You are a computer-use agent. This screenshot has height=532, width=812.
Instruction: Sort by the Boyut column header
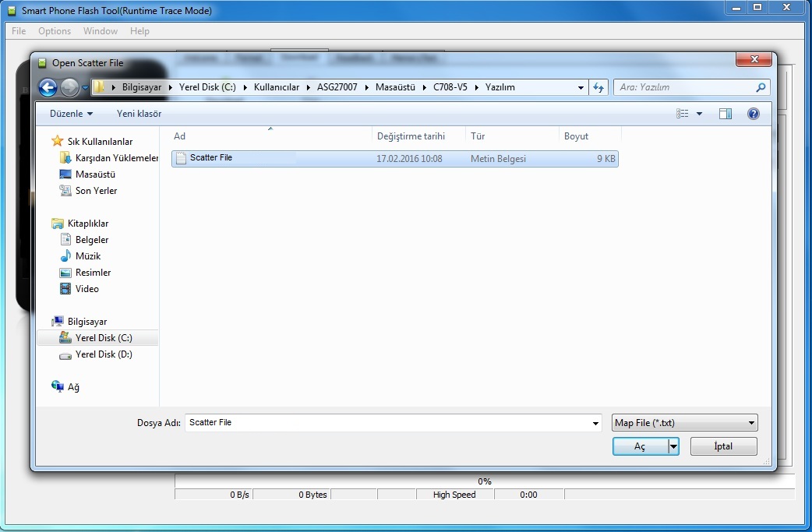590,136
